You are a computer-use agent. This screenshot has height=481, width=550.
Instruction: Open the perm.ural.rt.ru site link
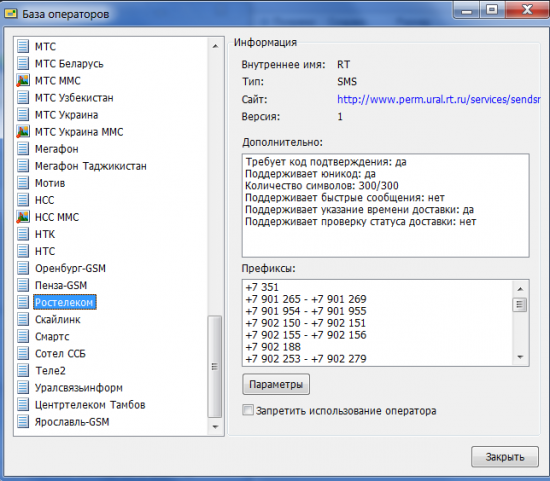pos(438,100)
